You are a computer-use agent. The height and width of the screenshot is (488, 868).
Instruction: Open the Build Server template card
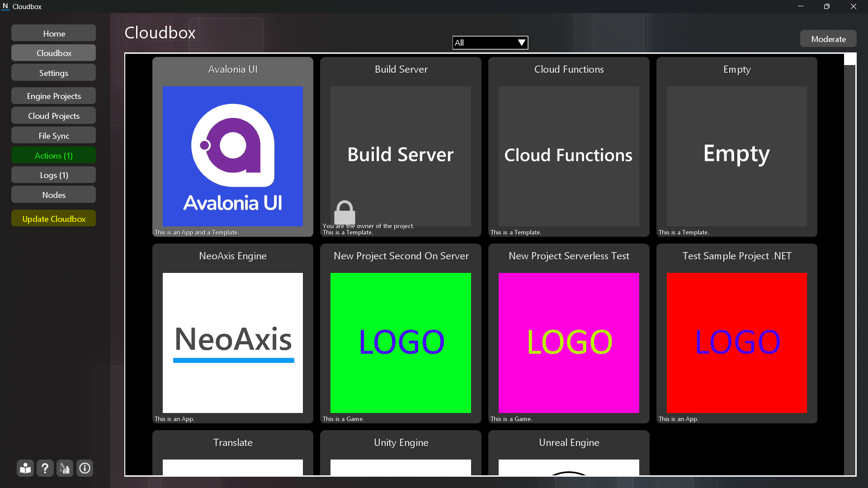coord(401,146)
